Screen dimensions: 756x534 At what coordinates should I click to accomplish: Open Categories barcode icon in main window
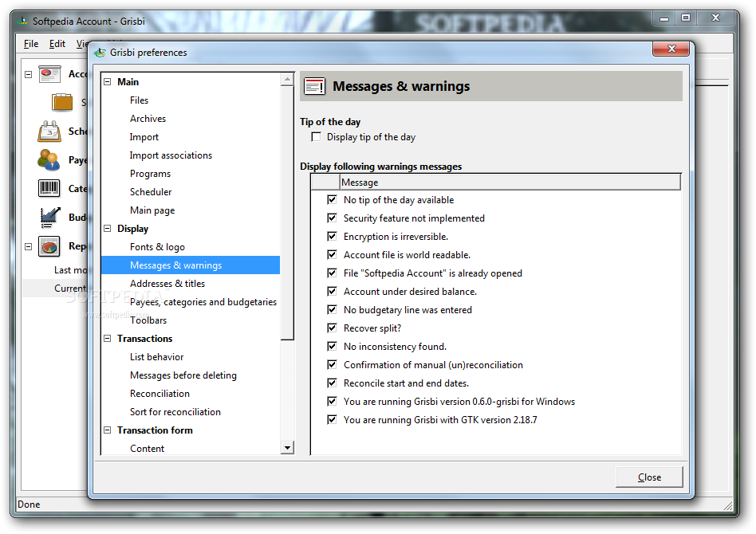point(49,188)
